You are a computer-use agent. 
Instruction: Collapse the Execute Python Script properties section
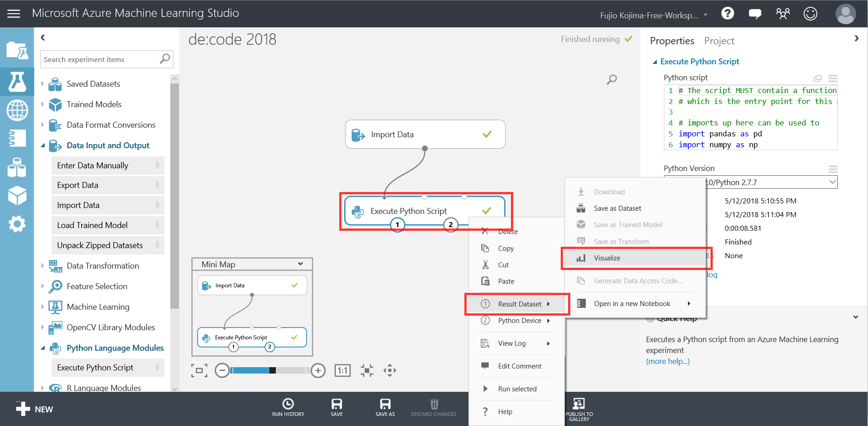(x=655, y=62)
